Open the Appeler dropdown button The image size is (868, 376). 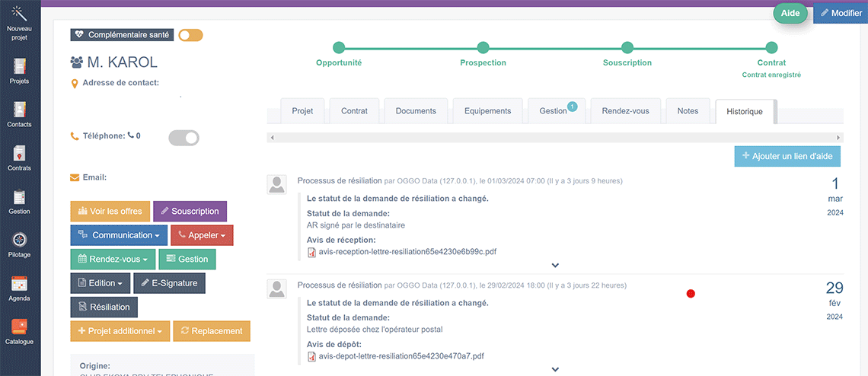[x=202, y=235]
